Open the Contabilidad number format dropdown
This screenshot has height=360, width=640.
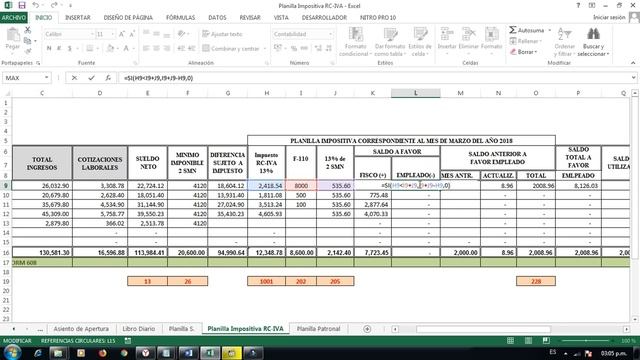331,34
